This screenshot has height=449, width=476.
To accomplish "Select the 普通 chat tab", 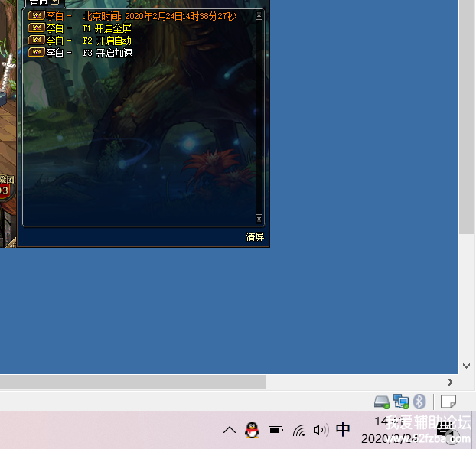I will click(39, 3).
